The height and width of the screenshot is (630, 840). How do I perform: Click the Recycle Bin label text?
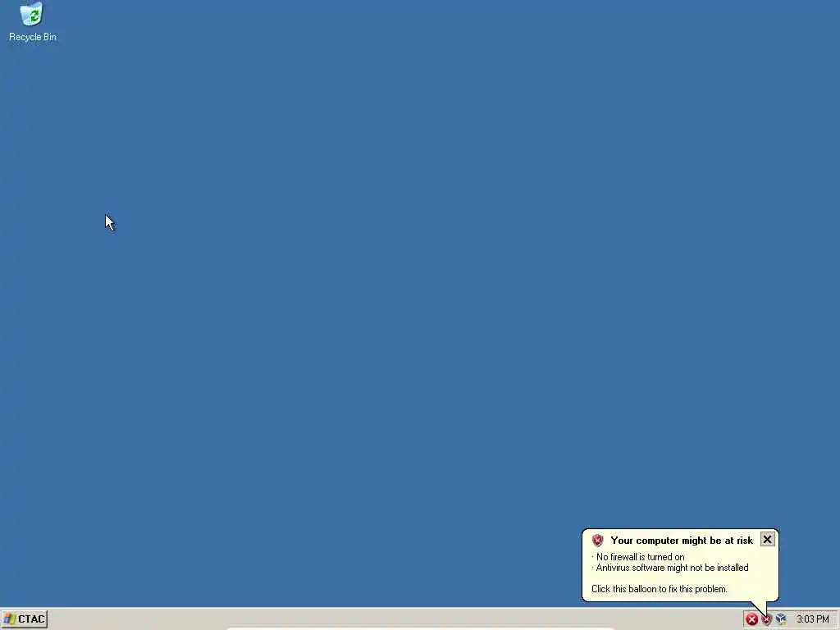coord(33,37)
